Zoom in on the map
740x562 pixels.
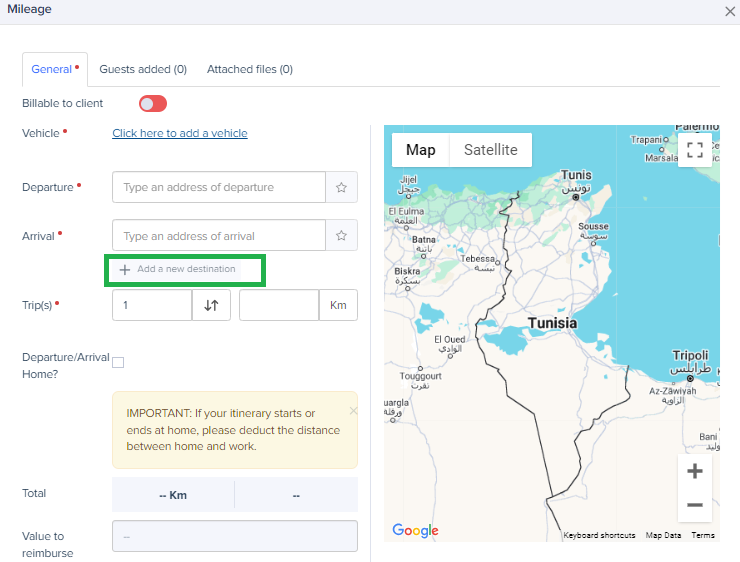tap(694, 471)
